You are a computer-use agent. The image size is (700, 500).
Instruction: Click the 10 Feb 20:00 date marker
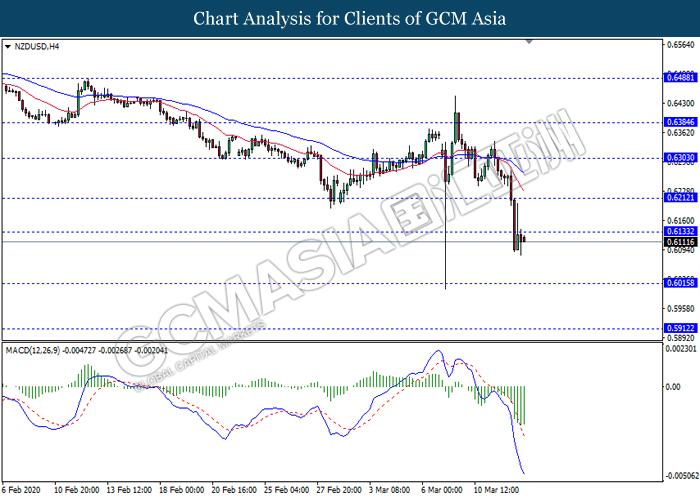click(x=77, y=490)
